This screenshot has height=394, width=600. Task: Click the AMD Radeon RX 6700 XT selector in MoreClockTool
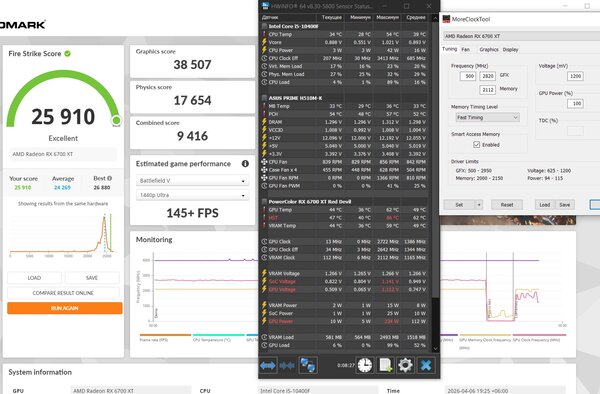(522, 36)
